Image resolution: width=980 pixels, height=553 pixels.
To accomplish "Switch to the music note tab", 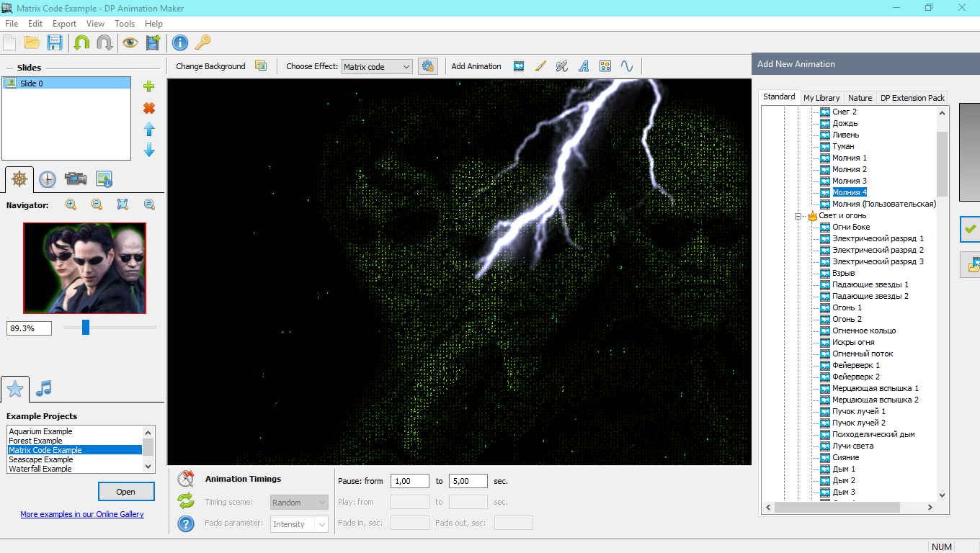I will tap(44, 389).
